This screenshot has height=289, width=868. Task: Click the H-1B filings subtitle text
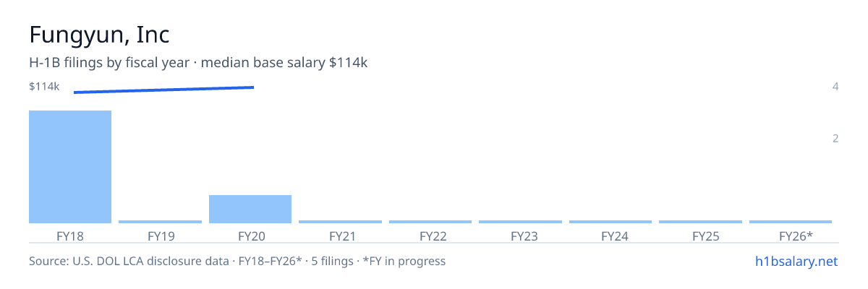[198, 63]
